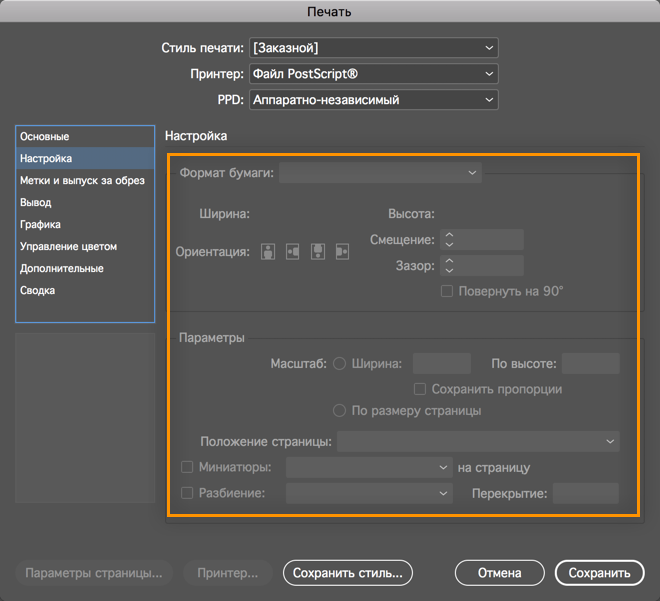Select reverse portrait orientation icon

coord(318,252)
